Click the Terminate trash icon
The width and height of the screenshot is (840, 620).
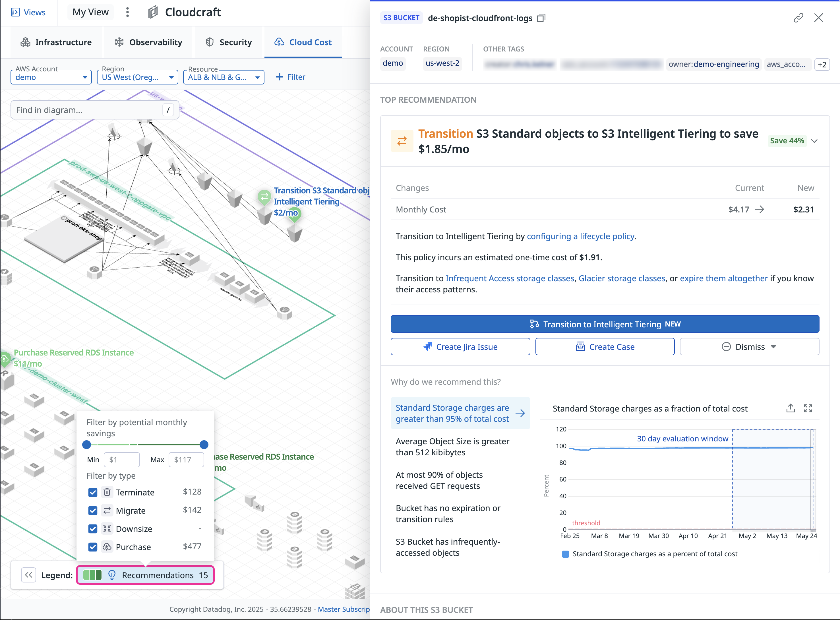[x=107, y=492]
